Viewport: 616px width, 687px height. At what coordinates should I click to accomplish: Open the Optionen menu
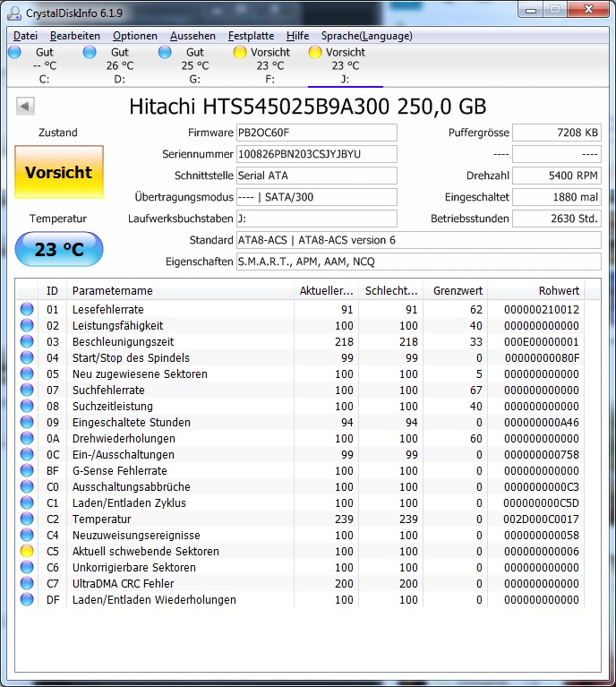tap(135, 36)
